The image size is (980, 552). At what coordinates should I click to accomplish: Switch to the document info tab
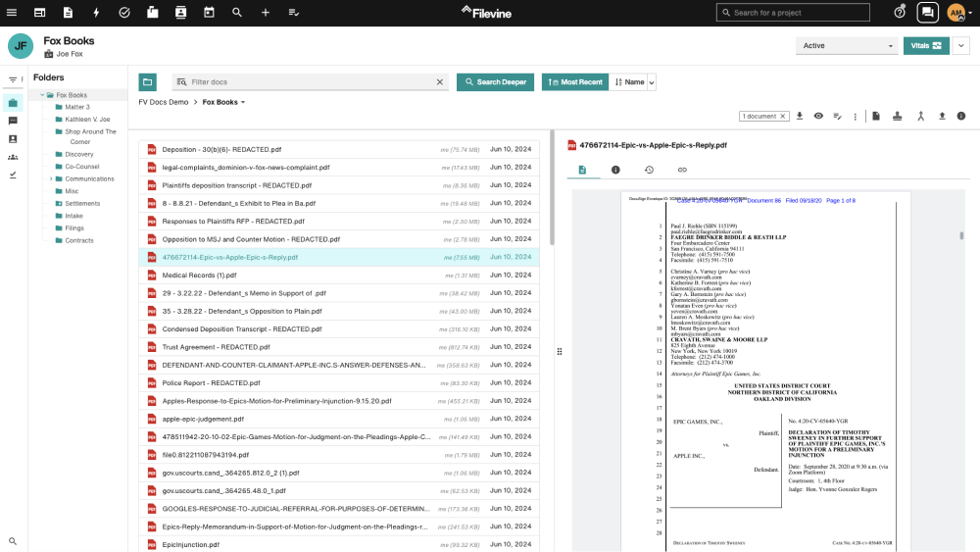[615, 170]
